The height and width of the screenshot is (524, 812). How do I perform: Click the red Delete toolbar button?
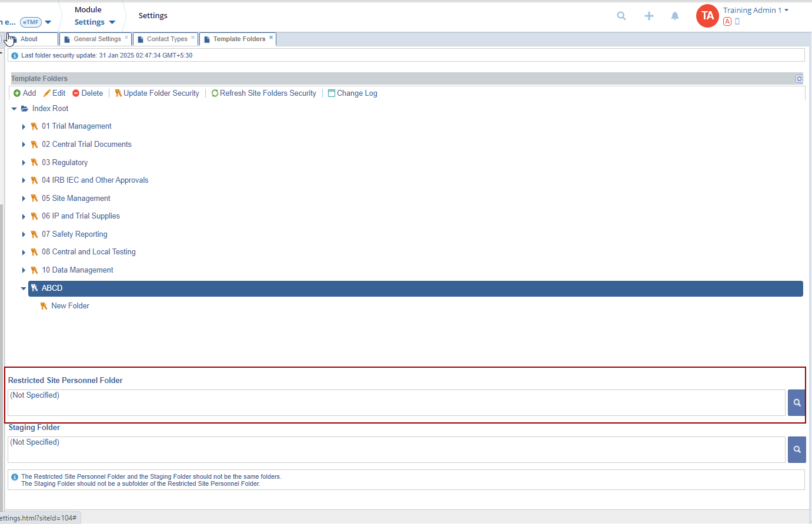tap(88, 93)
